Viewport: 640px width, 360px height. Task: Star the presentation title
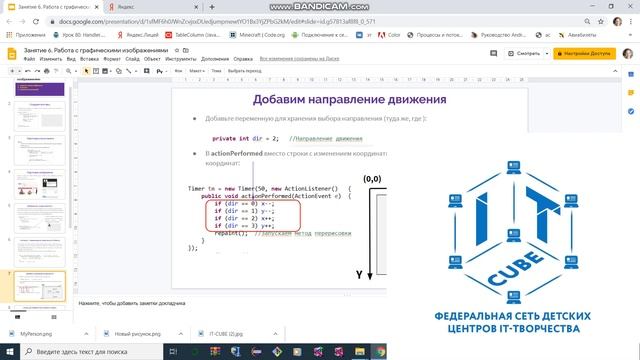(177, 50)
